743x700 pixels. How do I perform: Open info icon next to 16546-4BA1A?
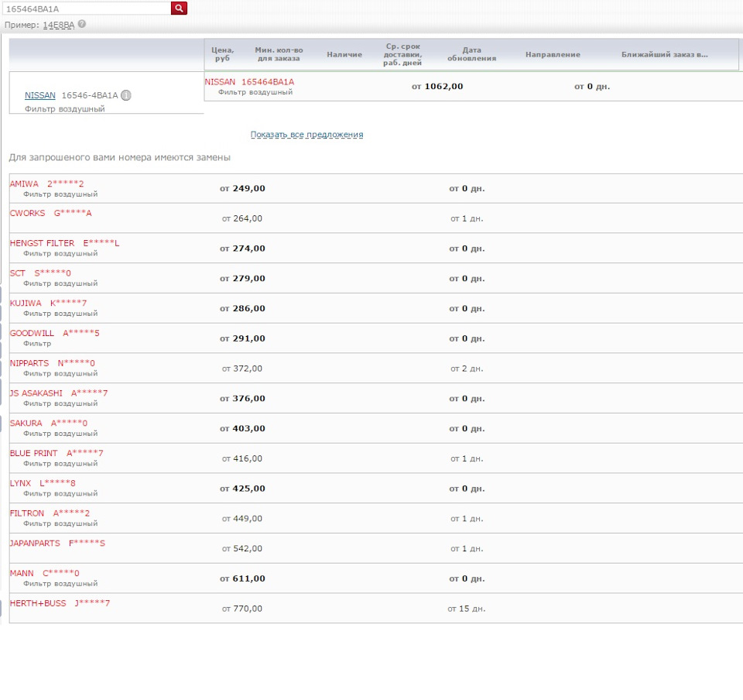pyautogui.click(x=125, y=95)
